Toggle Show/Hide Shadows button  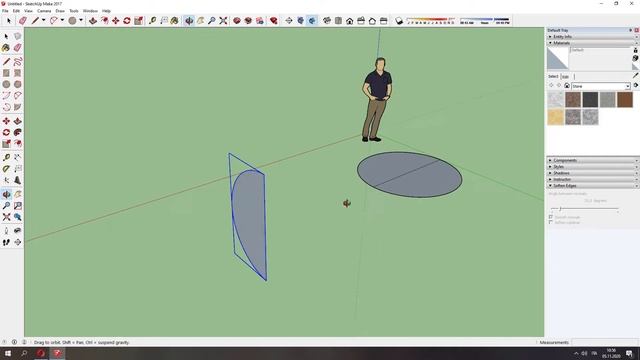399,20
